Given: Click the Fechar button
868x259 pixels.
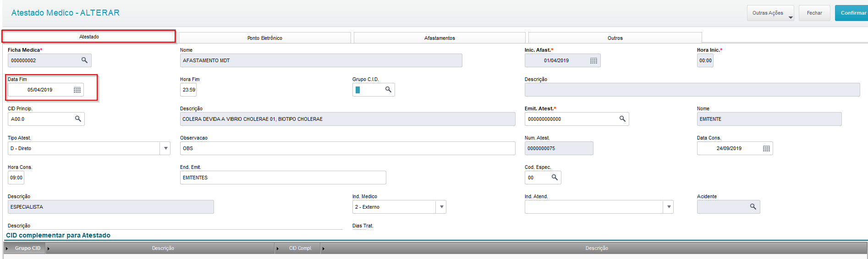Looking at the screenshot, I should (814, 13).
